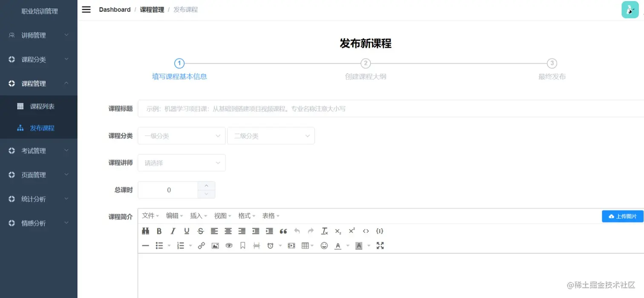
Task: Open the 课程讲师 instructor dropdown
Action: click(181, 163)
